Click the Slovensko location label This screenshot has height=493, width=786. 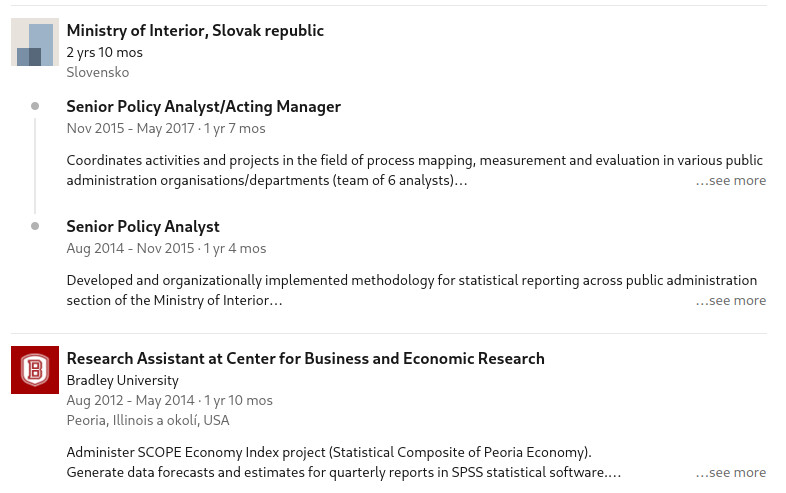tap(97, 72)
